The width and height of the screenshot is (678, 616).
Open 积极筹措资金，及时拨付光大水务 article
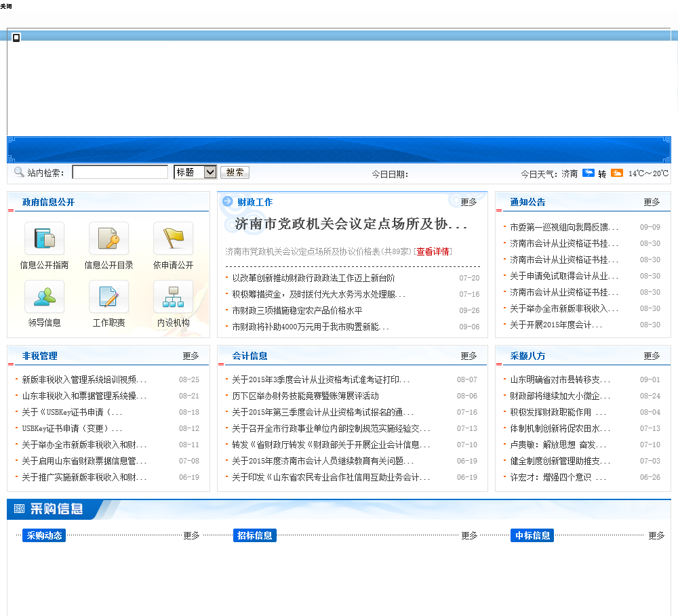point(319,294)
